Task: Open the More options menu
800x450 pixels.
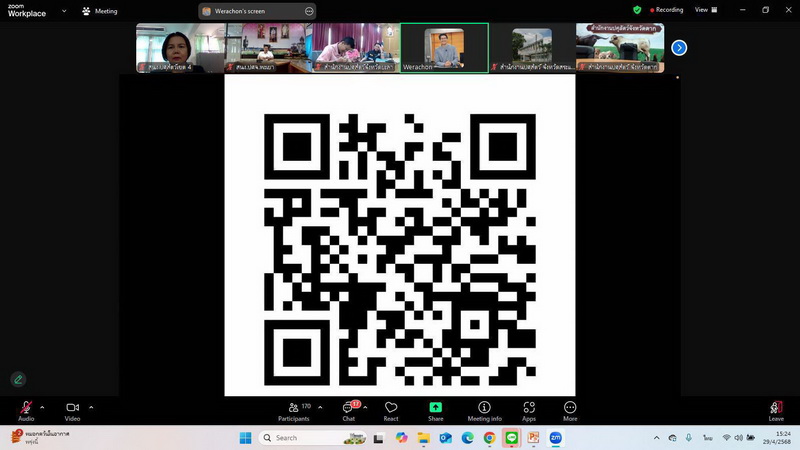Action: point(570,411)
